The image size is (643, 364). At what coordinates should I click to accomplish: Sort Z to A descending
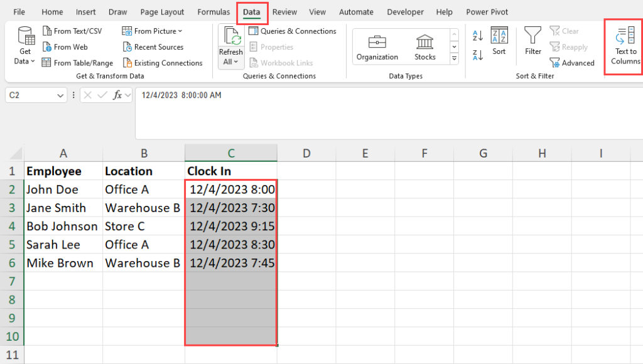[x=478, y=55]
